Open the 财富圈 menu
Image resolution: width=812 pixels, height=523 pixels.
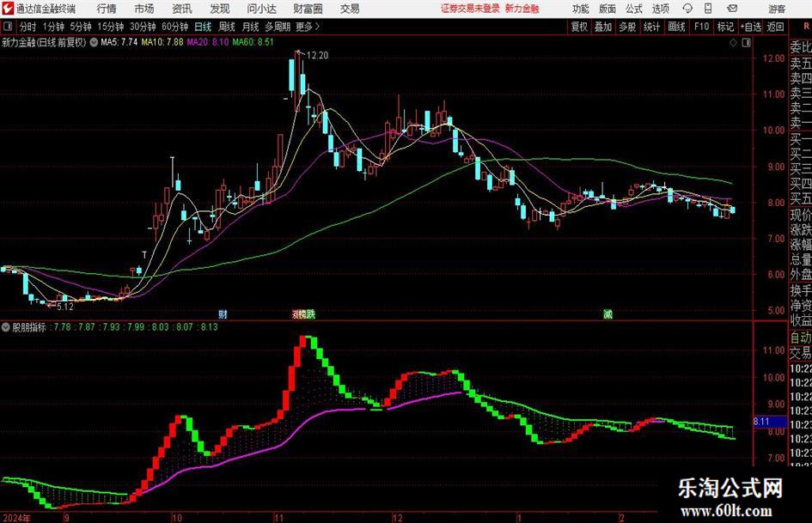[x=308, y=9]
